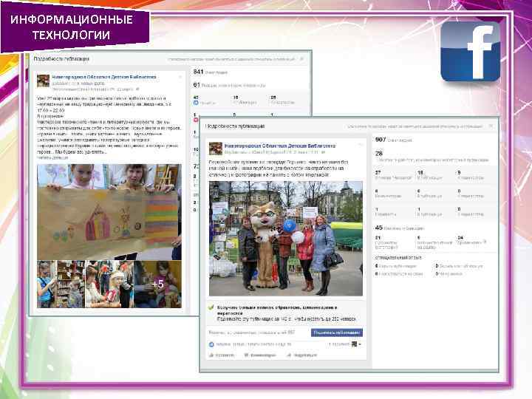Click the Facebook logo icon
The width and height of the screenshot is (532, 399).
click(470, 52)
